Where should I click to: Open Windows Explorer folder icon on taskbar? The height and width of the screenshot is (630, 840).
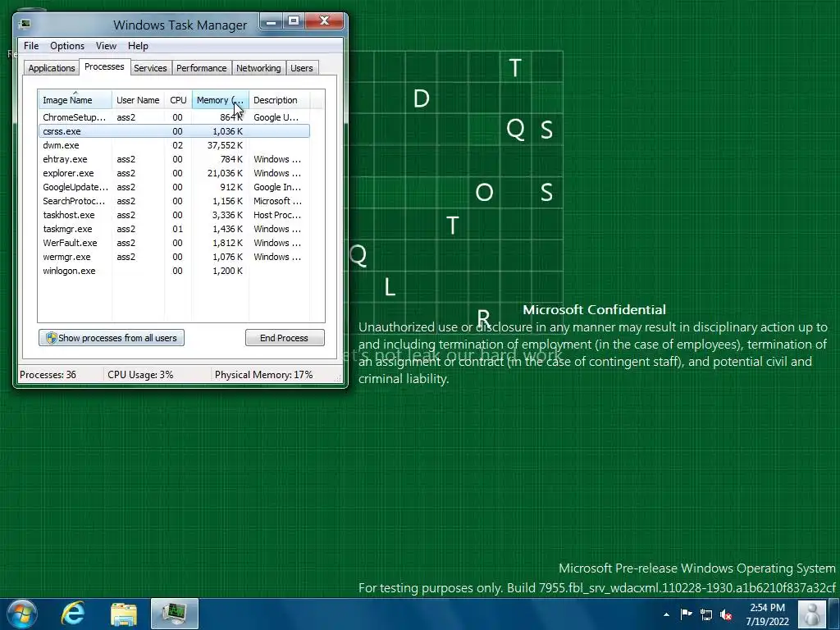coord(124,614)
